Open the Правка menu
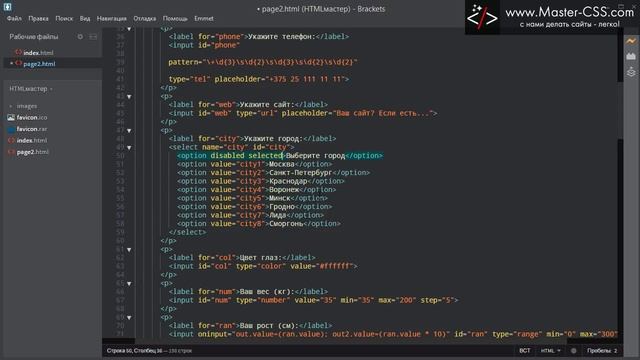Screen dimensions: 640x360 38,18
